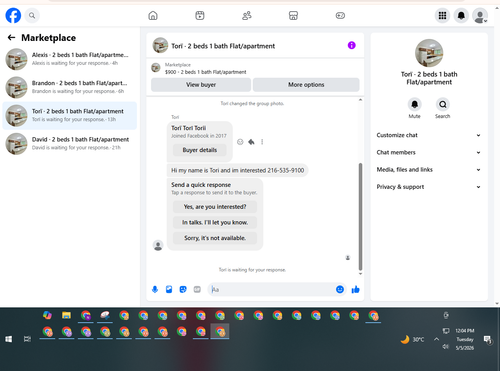Expand the Customize chat section

(x=429, y=135)
